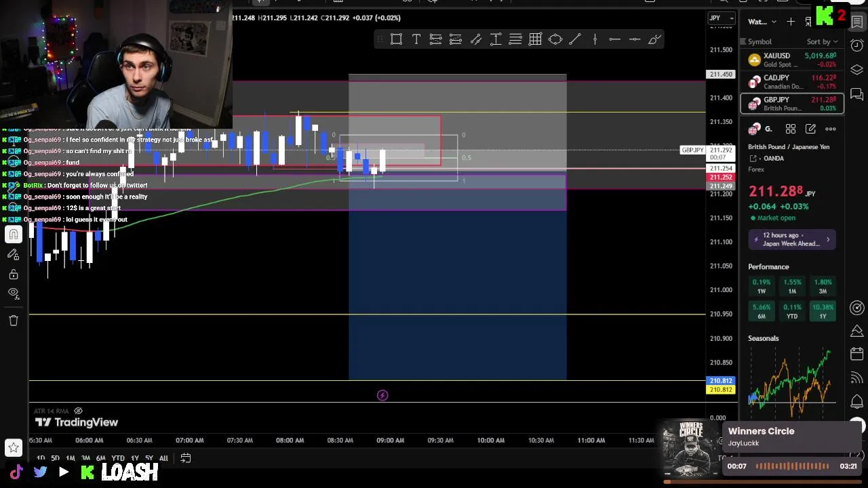Select the Text drawing tool
This screenshot has width=868, height=488.
tap(416, 39)
